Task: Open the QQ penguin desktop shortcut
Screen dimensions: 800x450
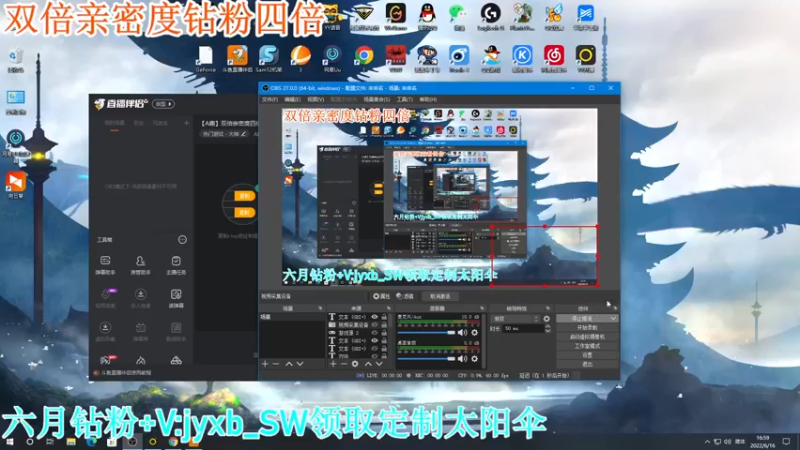Action: [x=427, y=16]
